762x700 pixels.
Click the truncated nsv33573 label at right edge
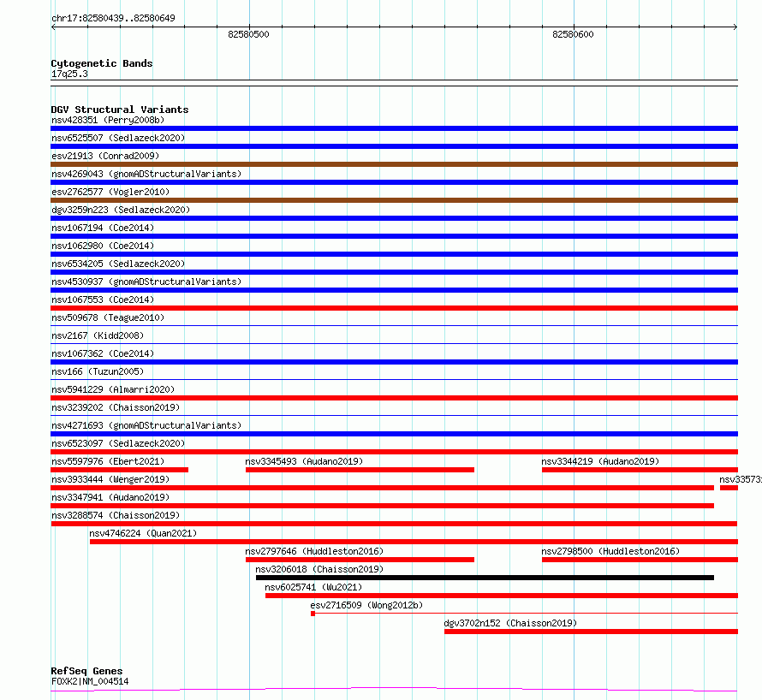[741, 479]
